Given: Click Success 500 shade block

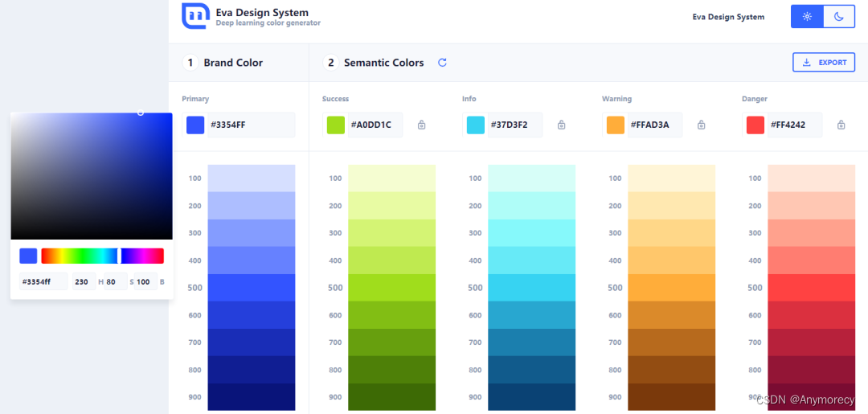Looking at the screenshot, I should (392, 288).
